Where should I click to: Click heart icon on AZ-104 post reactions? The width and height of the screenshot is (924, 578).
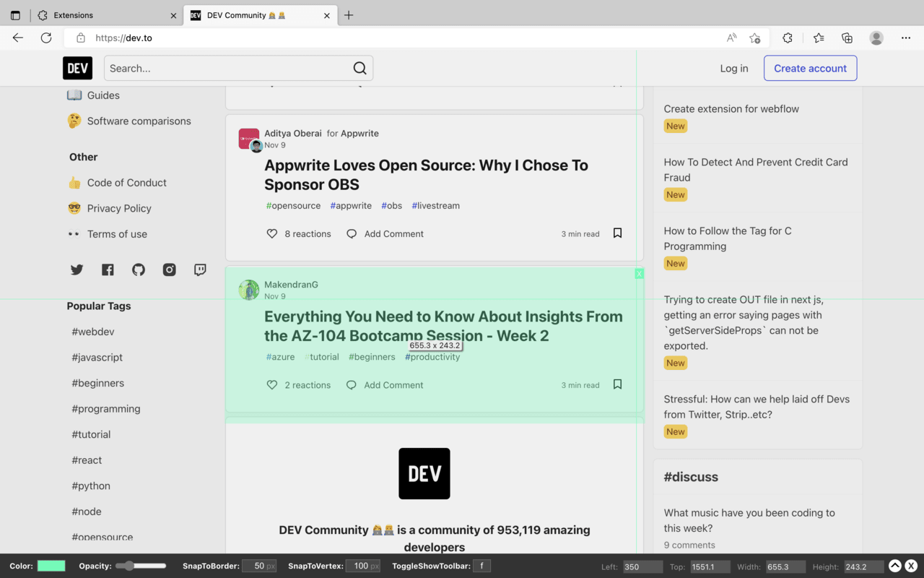272,385
